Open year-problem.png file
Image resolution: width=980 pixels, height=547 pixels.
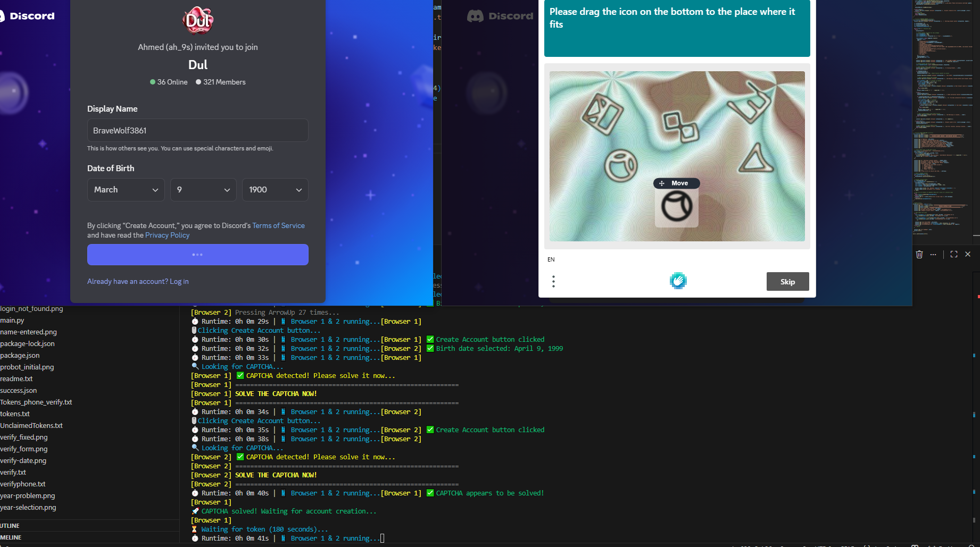[x=28, y=495]
